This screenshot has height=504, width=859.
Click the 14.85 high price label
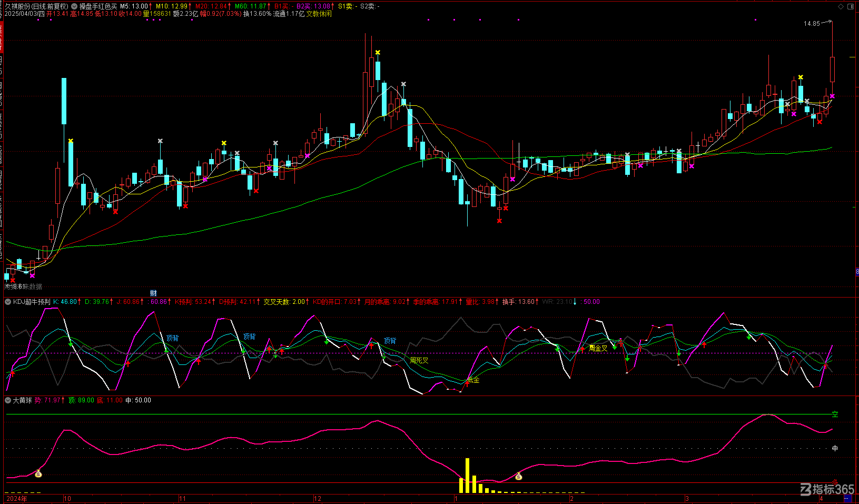[x=812, y=24]
